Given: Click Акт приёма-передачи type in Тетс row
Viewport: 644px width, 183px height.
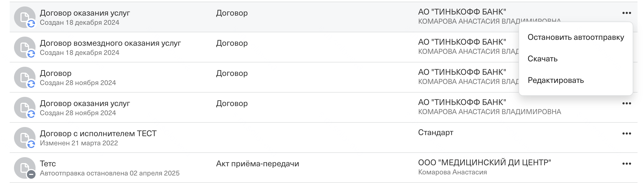Looking at the screenshot, I should point(257,164).
